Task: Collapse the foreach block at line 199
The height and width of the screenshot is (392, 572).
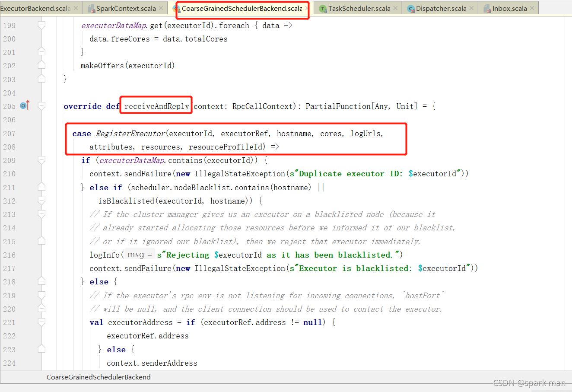Action: (41, 25)
